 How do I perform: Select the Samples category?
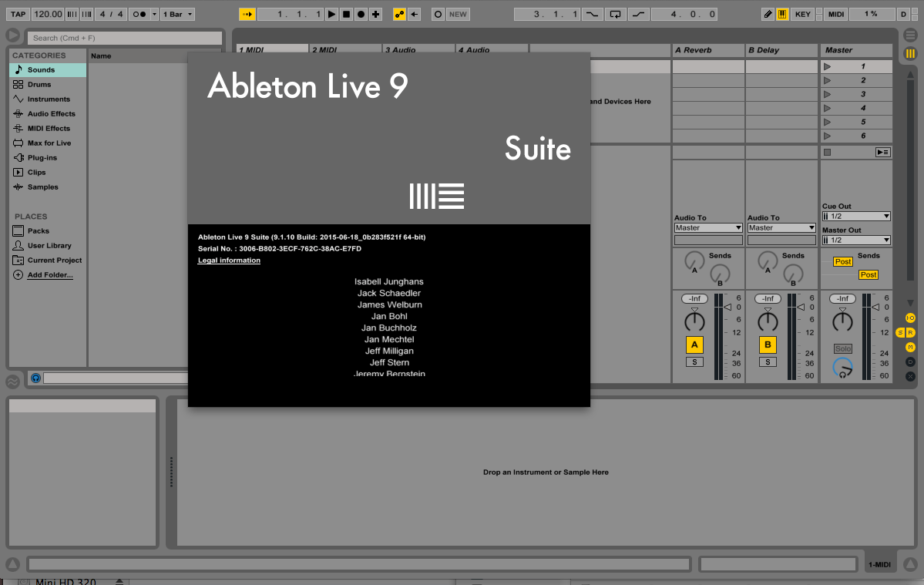click(x=48, y=187)
